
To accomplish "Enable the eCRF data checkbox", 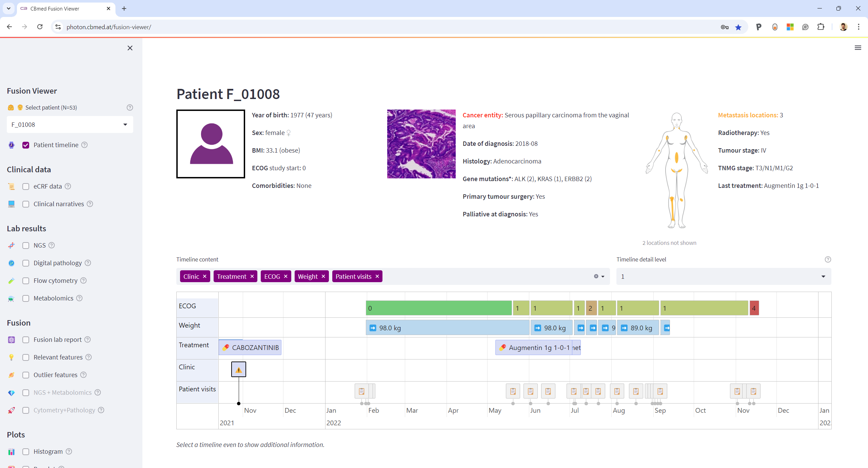I will point(26,187).
